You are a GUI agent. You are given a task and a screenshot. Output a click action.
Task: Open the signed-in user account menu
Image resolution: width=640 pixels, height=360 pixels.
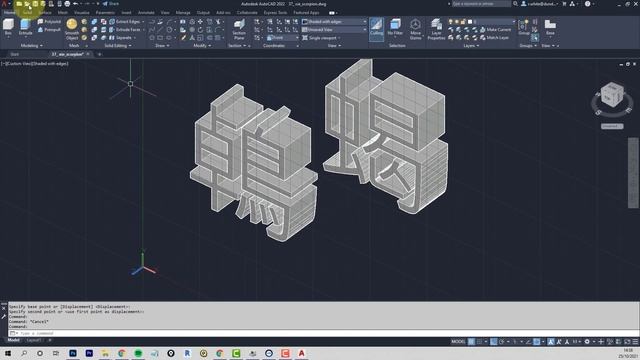(540, 4)
